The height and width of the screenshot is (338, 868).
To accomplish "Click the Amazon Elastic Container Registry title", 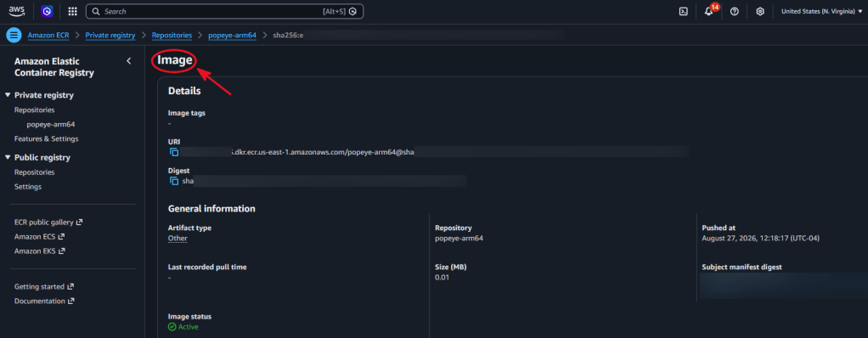I will click(x=54, y=67).
